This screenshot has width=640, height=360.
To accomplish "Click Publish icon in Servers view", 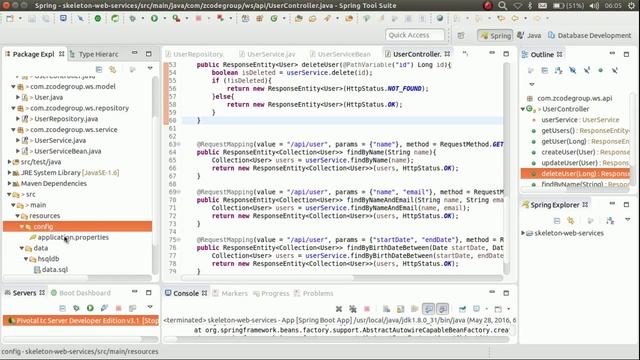I will click(x=132, y=308).
